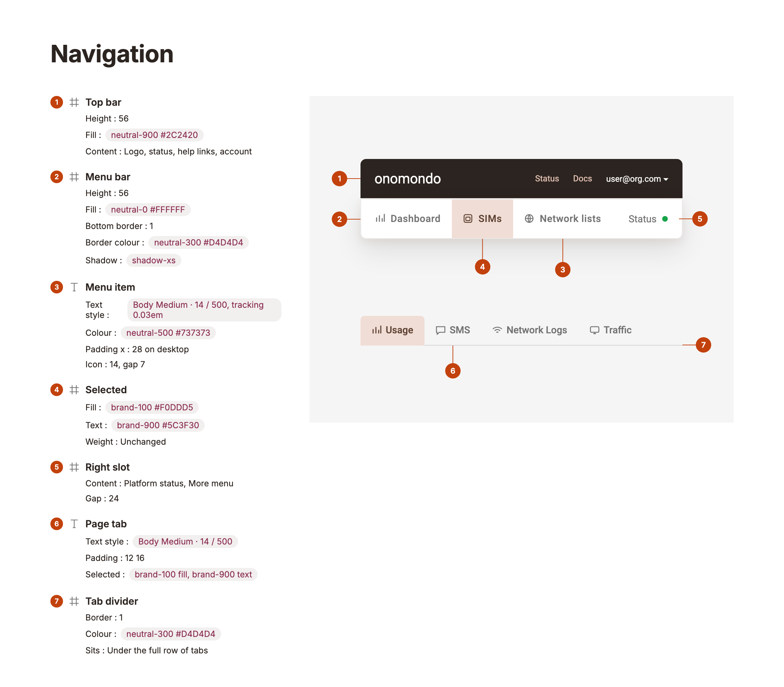Click the text icon beside Menu item heading
This screenshot has width=784, height=687.
[74, 287]
